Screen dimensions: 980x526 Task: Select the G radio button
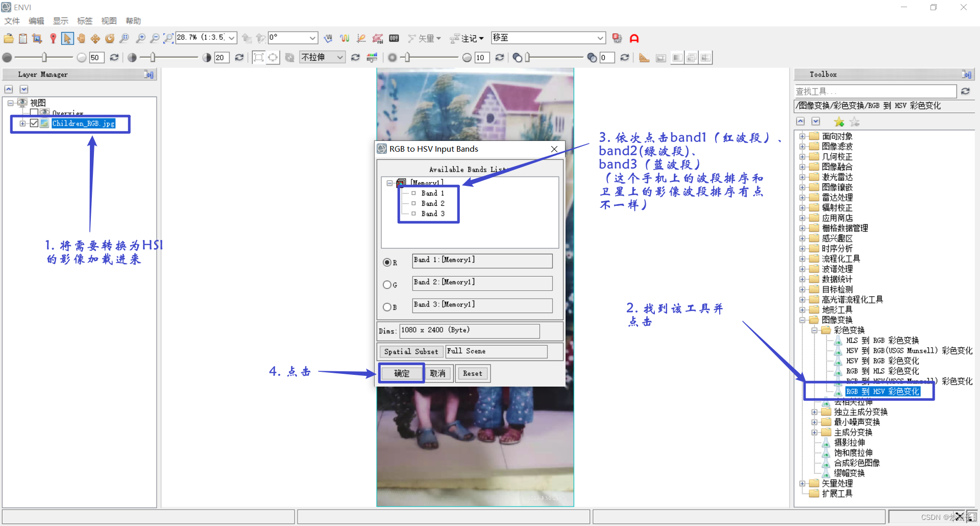(387, 285)
